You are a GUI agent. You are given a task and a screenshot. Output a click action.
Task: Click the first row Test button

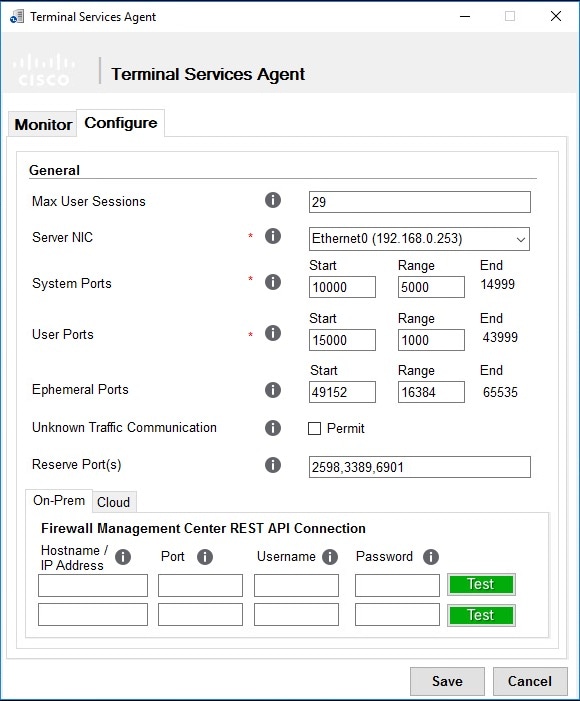pos(481,584)
